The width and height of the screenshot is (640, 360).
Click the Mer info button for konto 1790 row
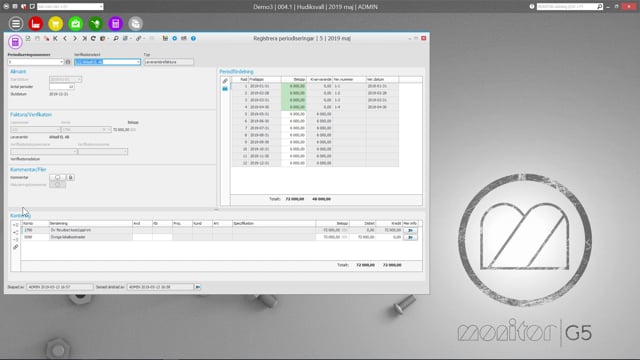pyautogui.click(x=410, y=230)
